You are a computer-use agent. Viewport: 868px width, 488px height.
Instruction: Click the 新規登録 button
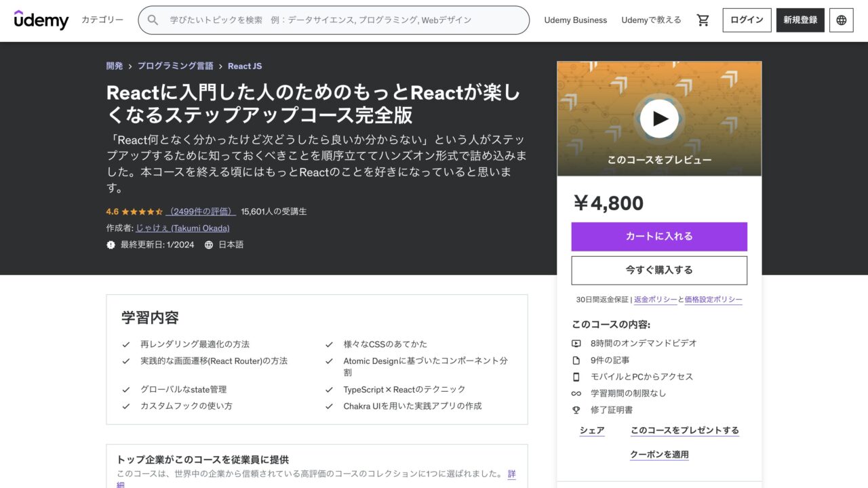click(800, 20)
